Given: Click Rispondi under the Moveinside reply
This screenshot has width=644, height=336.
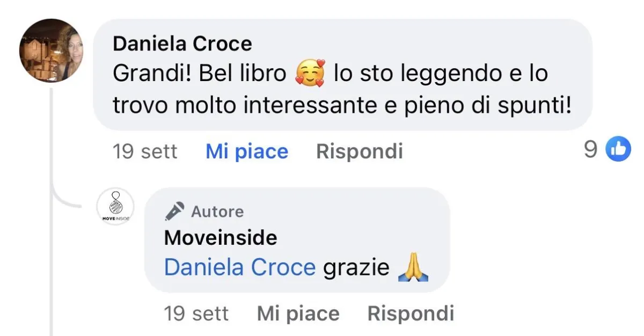Looking at the screenshot, I should tap(411, 313).
